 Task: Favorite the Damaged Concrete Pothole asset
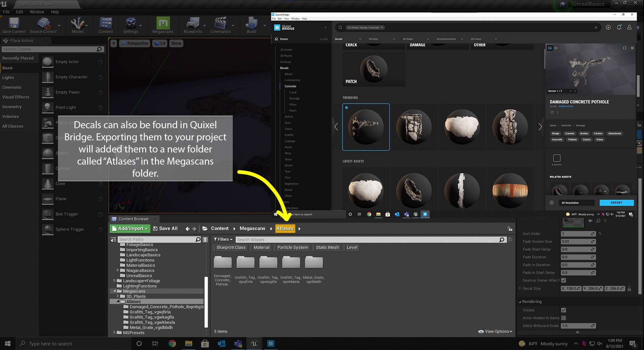coord(552,112)
